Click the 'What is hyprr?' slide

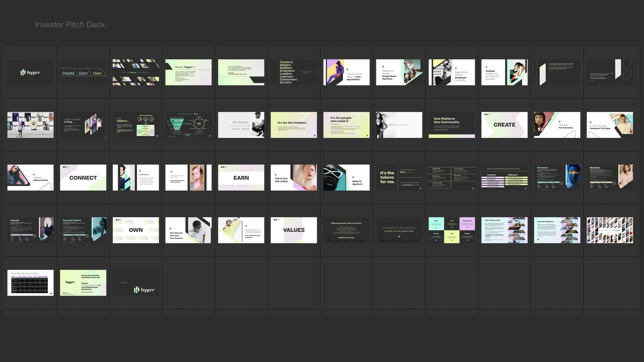point(188,72)
